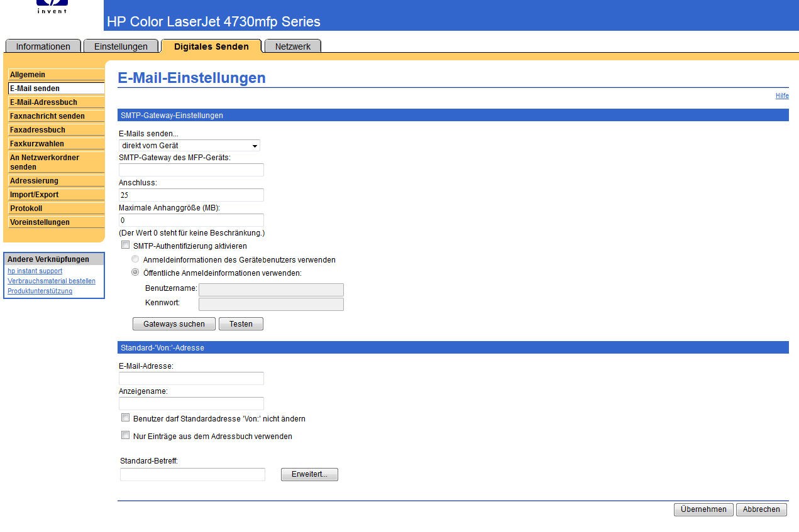The height and width of the screenshot is (532, 799).
Task: Select the Digitales Senden tab
Action: click(211, 46)
